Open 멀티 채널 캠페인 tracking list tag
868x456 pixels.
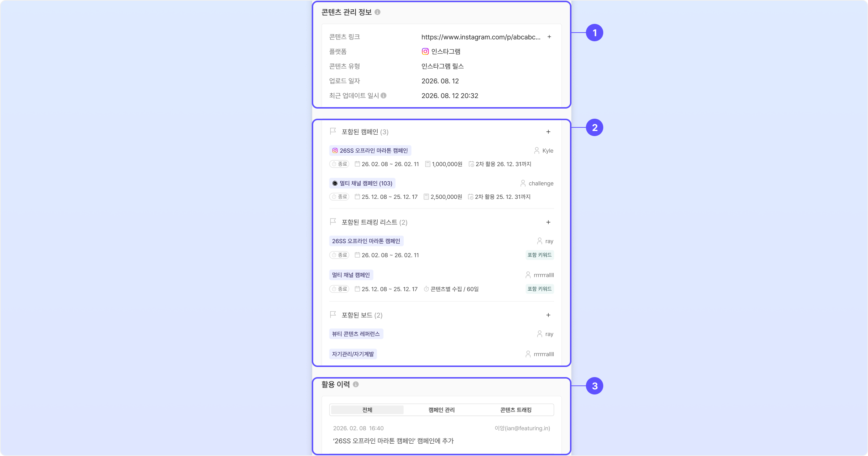click(351, 275)
